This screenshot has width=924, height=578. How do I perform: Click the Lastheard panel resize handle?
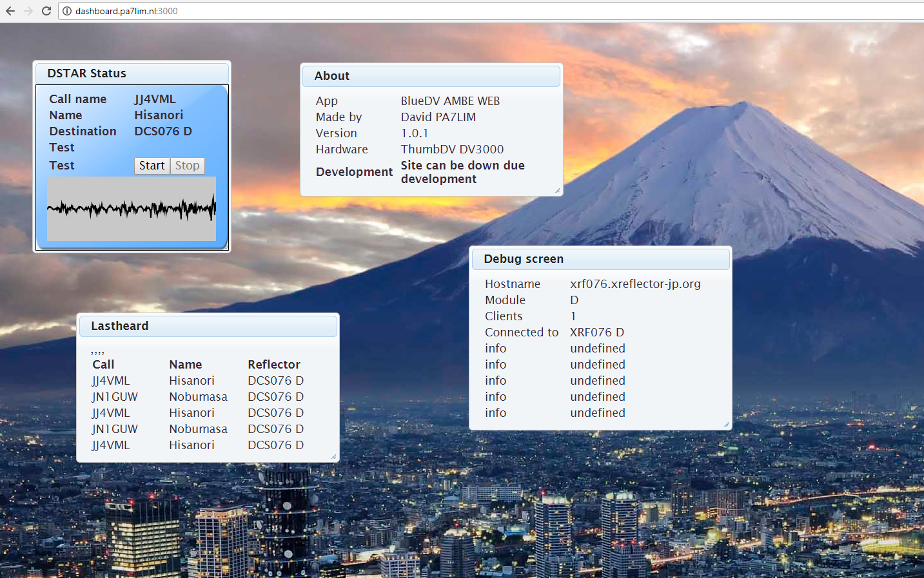pyautogui.click(x=333, y=457)
